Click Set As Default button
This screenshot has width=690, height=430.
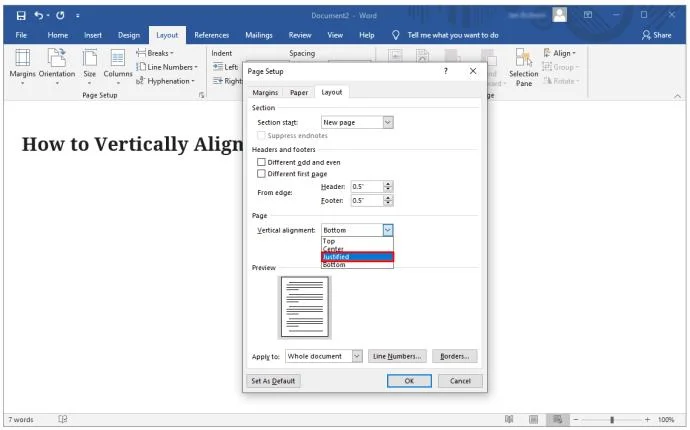click(x=273, y=381)
